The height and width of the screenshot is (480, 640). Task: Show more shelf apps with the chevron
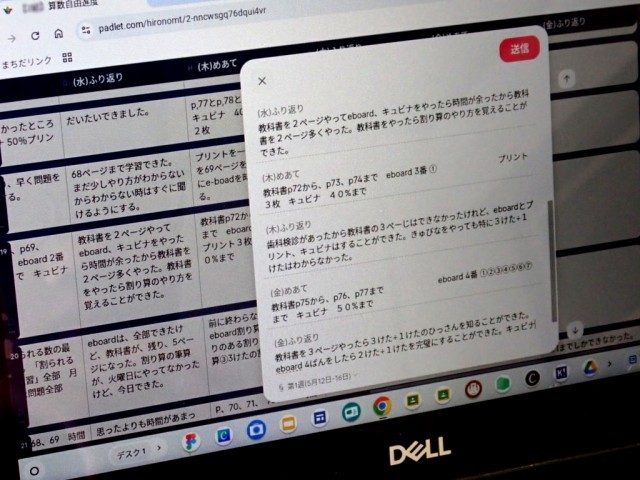[x=610, y=364]
